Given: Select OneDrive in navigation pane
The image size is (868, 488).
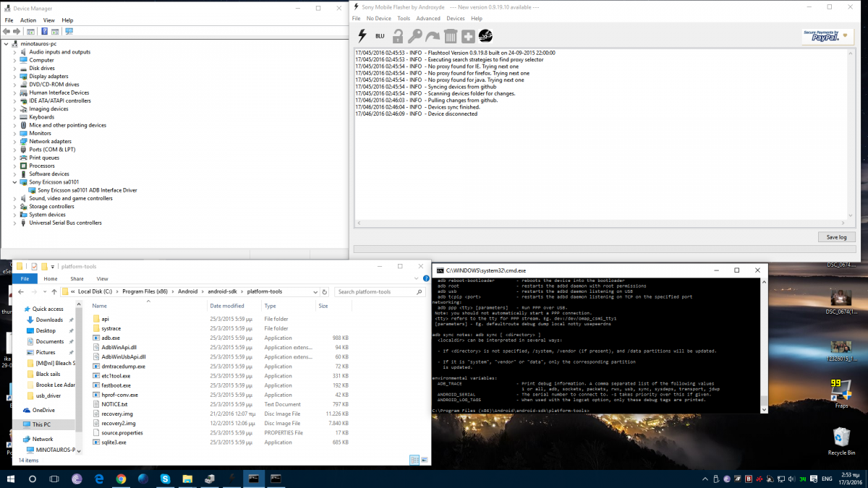Looking at the screenshot, I should click(x=43, y=410).
